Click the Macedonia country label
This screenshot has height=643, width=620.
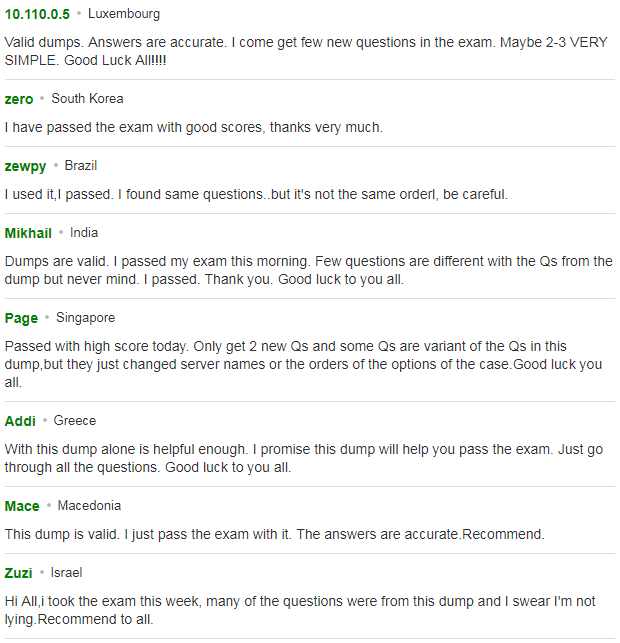(89, 506)
